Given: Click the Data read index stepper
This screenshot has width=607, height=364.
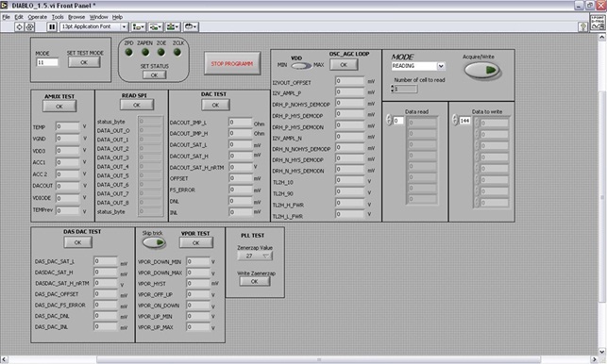Looking at the screenshot, I should pos(389,121).
